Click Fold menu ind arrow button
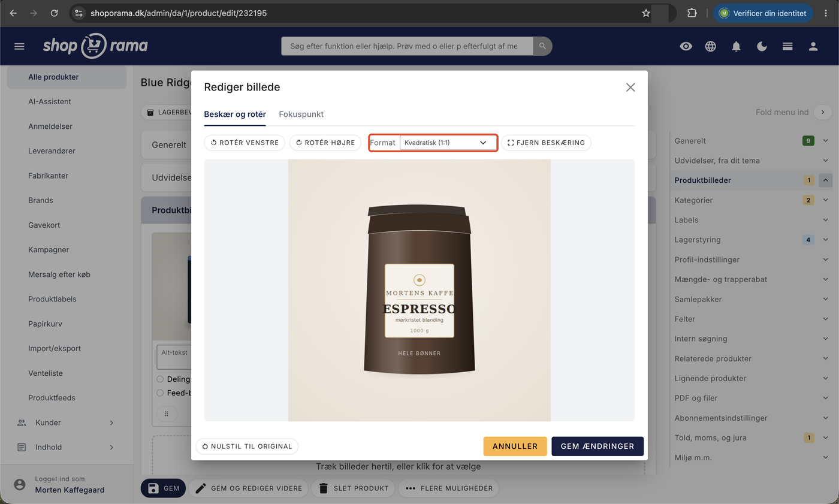839x504 pixels. tap(823, 112)
